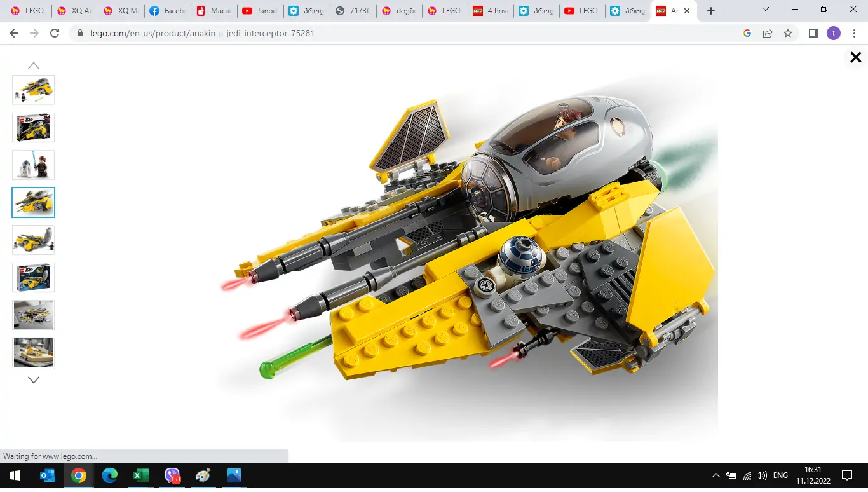
Task: Reload the lego.com page
Action: click(x=55, y=33)
